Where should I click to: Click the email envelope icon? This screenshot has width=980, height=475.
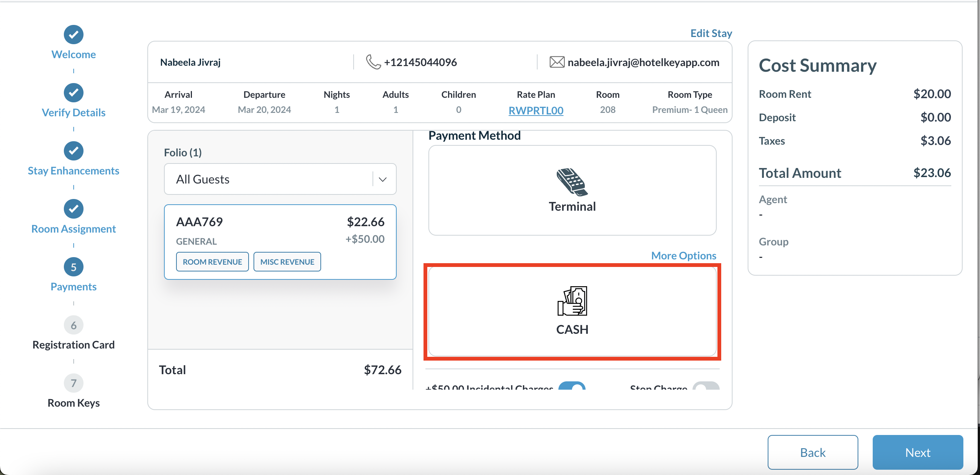coord(556,62)
